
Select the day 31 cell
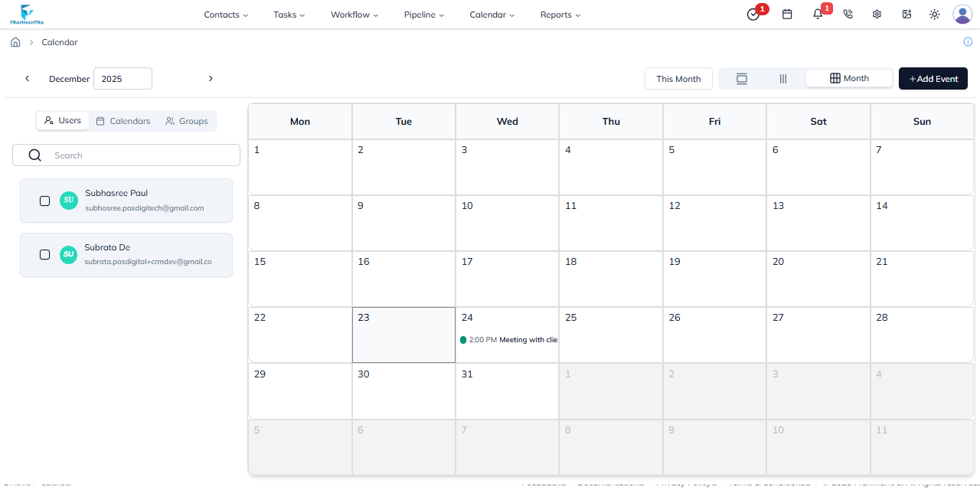point(507,391)
